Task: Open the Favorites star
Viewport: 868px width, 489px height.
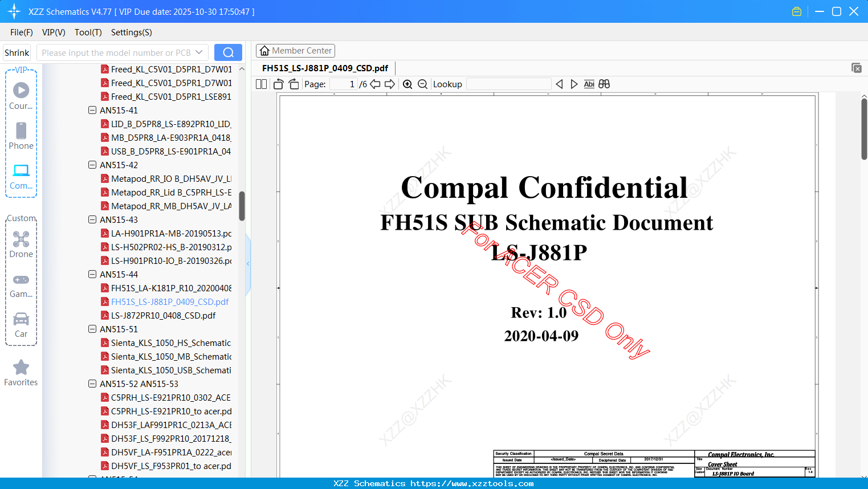Action: click(x=21, y=373)
